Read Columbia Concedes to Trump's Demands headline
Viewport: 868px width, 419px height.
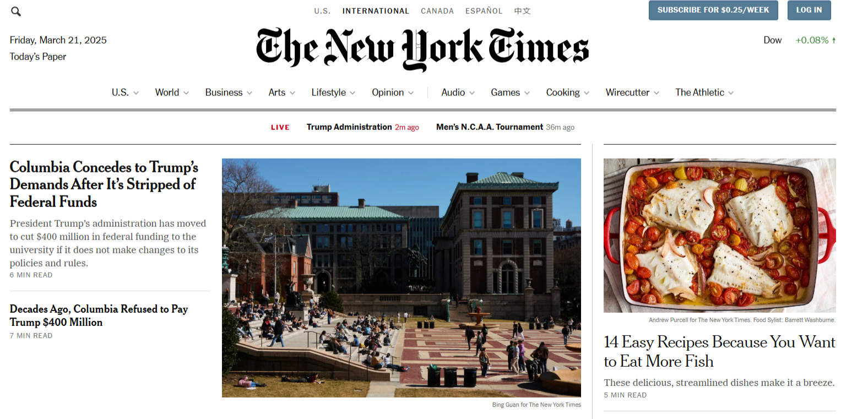coord(104,184)
